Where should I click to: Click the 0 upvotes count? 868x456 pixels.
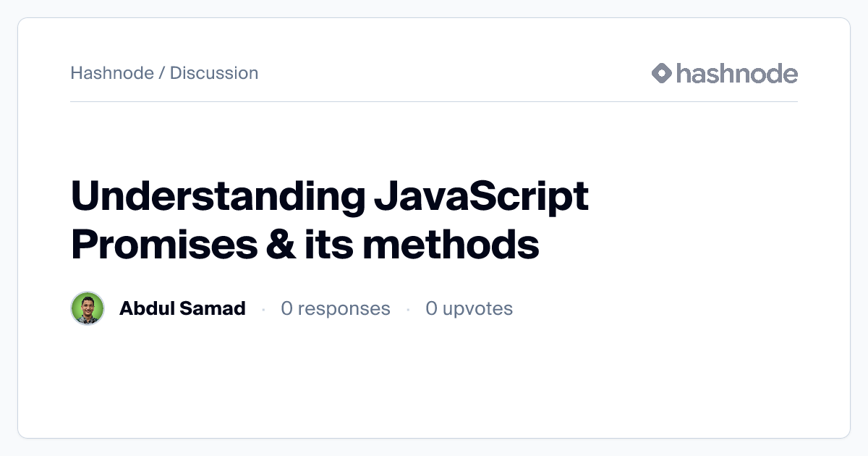coord(469,309)
